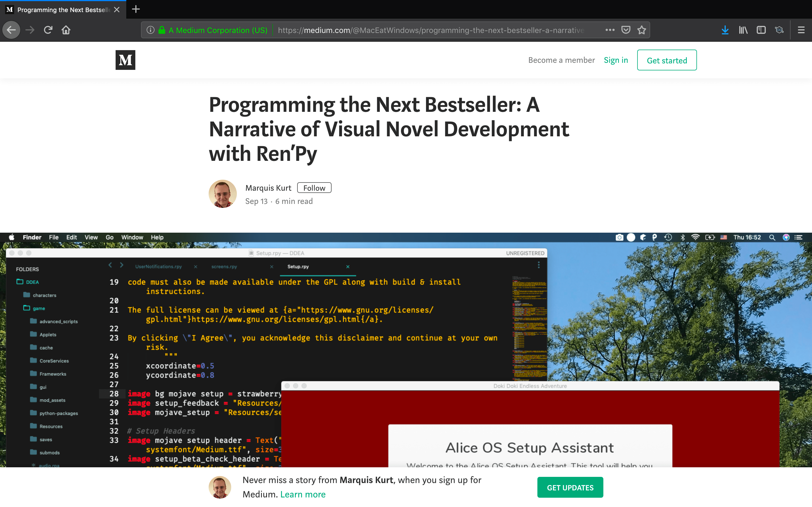Select the screens.rpy tab
The height and width of the screenshot is (507, 812).
click(x=224, y=266)
